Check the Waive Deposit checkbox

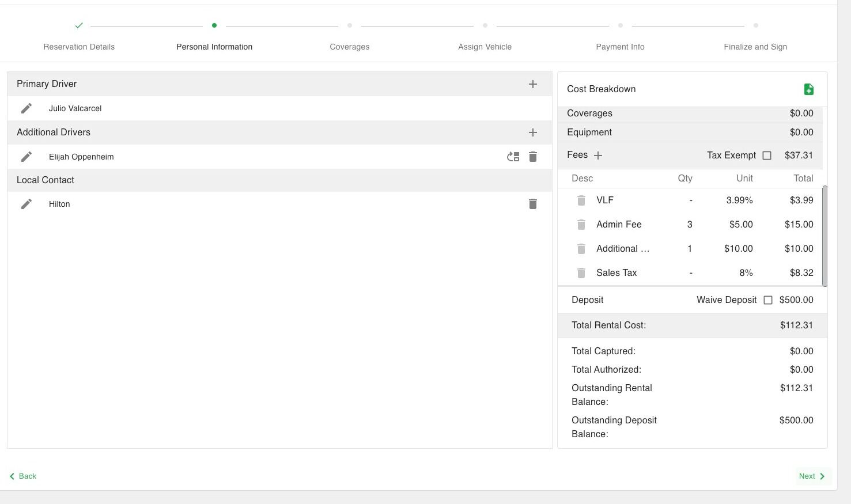(768, 300)
